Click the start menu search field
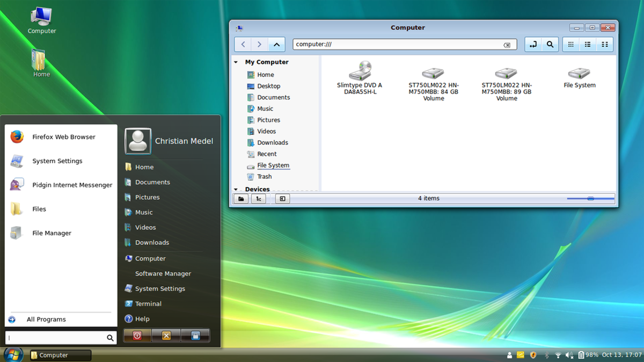The width and height of the screenshot is (644, 362). click(x=59, y=338)
